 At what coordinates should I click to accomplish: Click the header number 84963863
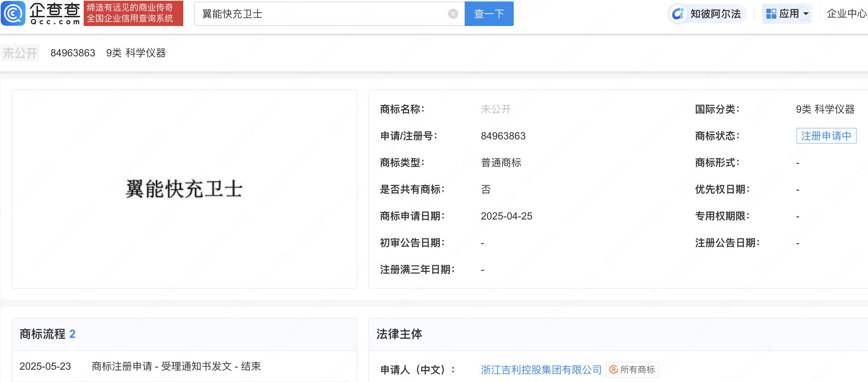pos(73,53)
